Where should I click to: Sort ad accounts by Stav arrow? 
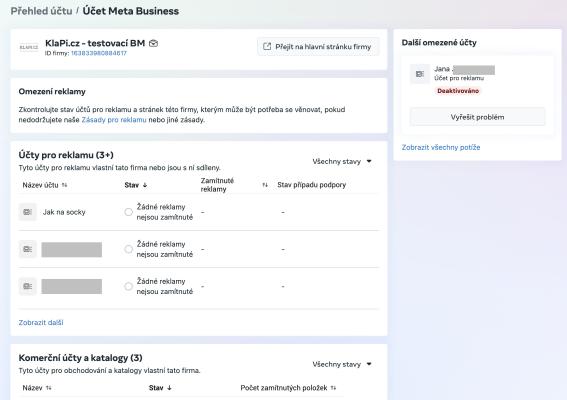[x=145, y=185]
